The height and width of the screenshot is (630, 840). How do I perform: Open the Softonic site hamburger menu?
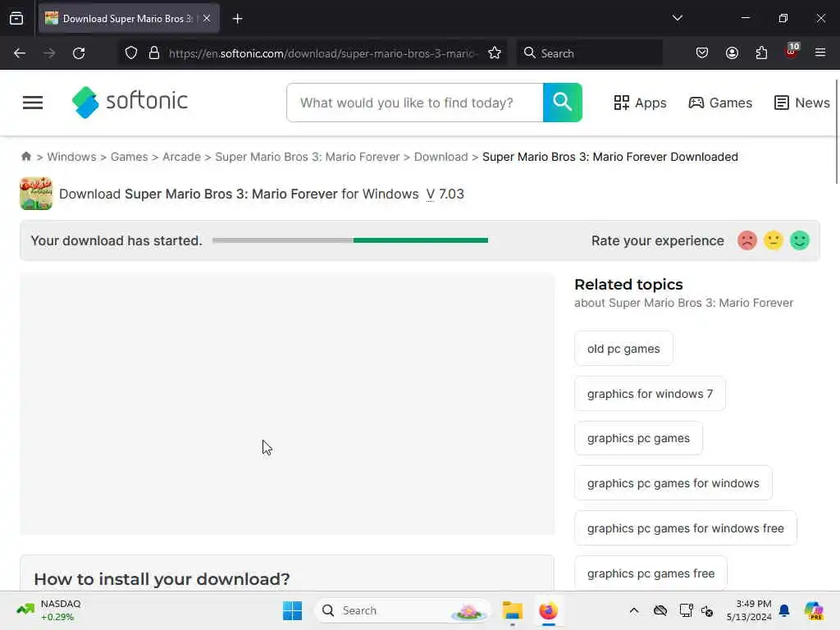[33, 103]
